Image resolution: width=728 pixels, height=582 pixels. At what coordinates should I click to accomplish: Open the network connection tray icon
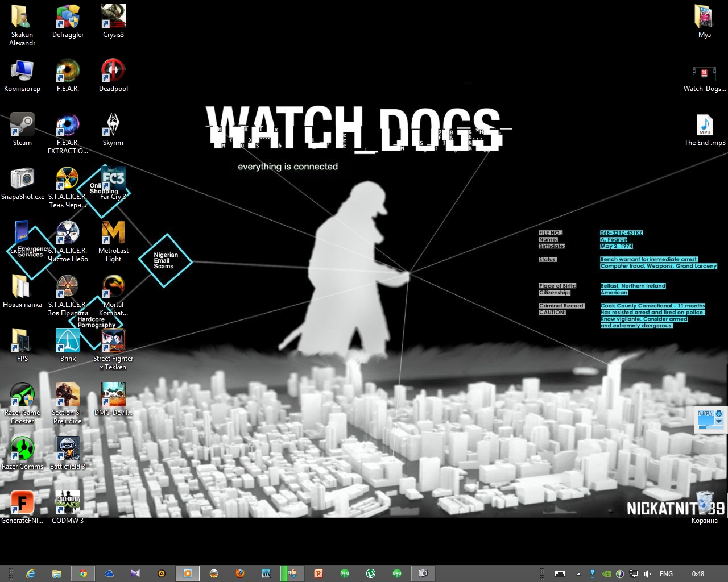coord(634,574)
